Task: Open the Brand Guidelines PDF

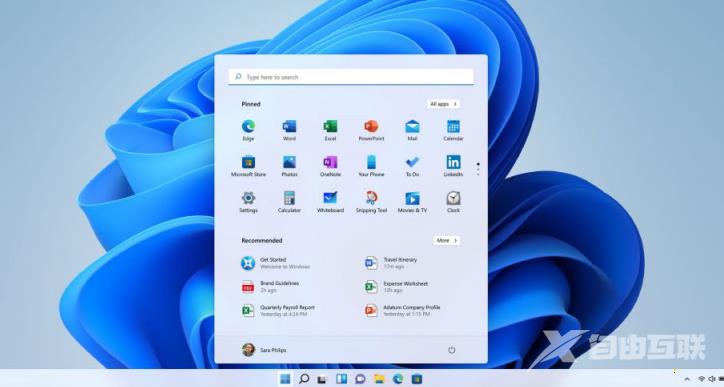Action: click(x=270, y=287)
